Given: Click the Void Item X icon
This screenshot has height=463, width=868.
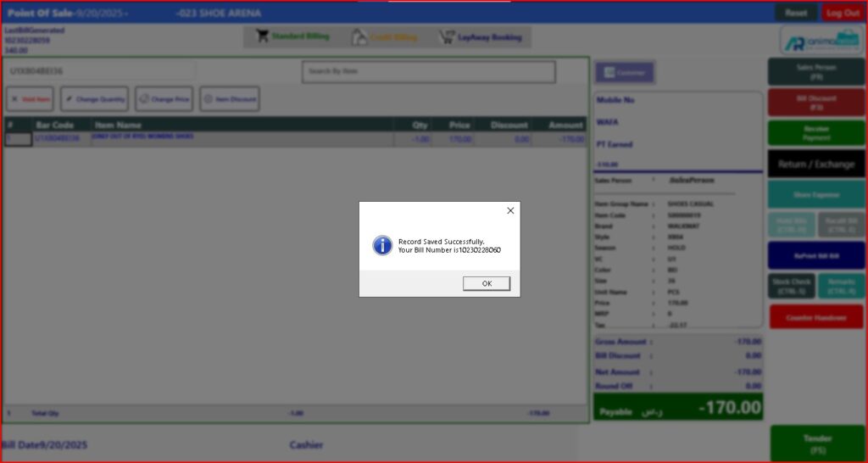Looking at the screenshot, I should pos(15,99).
